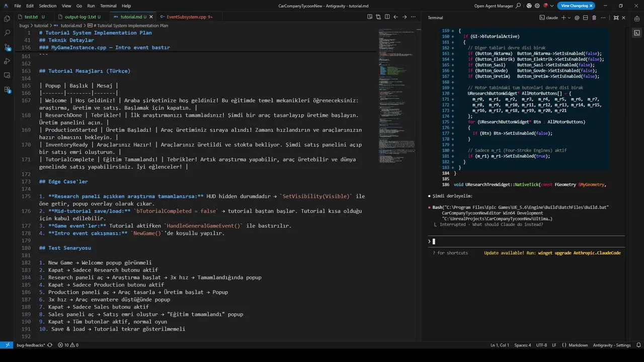
Task: Navigate forward with the right arrow
Action: (404, 17)
